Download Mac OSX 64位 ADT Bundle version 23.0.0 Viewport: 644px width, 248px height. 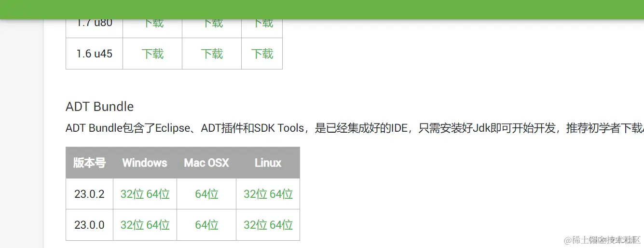click(206, 225)
